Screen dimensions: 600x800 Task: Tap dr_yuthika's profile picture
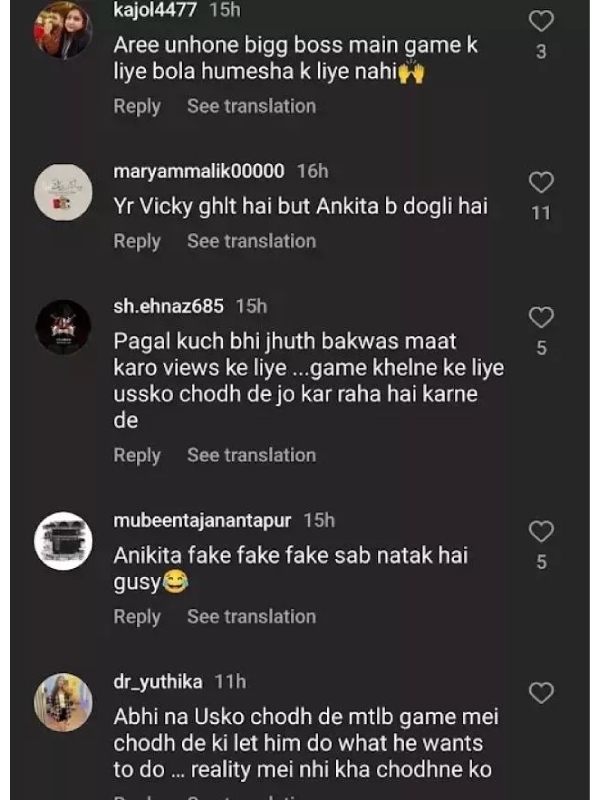[63, 701]
